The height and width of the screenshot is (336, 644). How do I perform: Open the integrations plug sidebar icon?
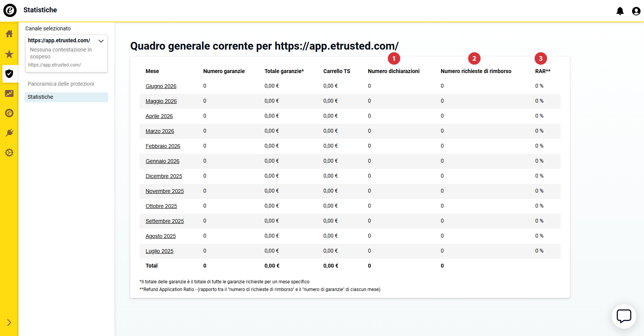point(9,133)
